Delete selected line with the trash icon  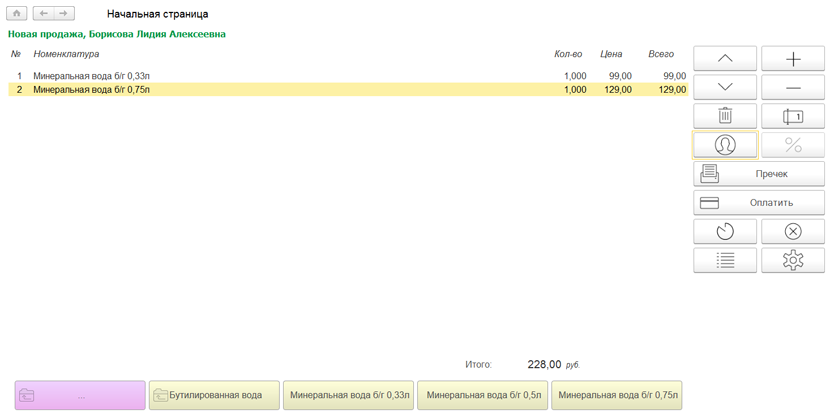[725, 117]
